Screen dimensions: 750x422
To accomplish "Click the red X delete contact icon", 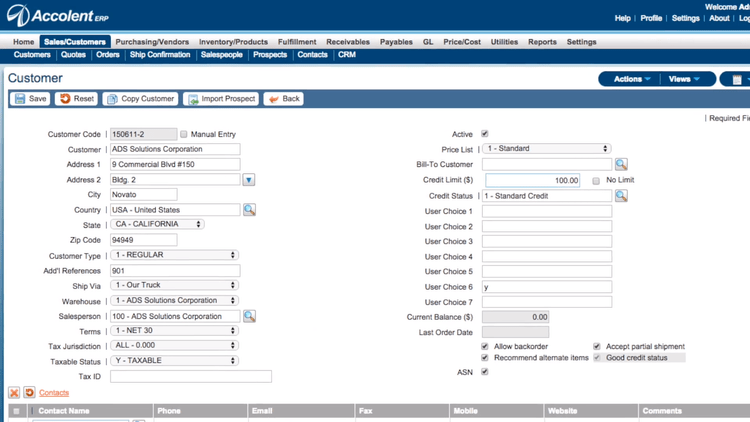I will click(x=14, y=392).
